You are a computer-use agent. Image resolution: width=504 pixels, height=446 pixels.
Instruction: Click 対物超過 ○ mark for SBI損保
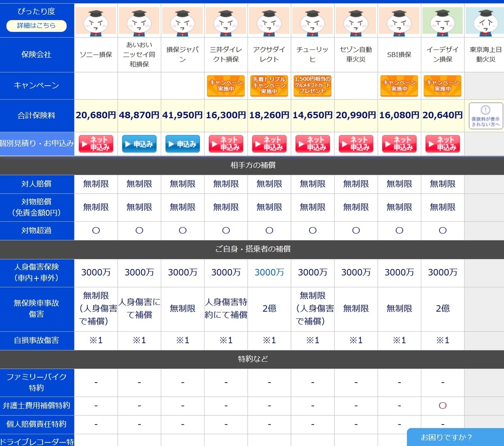click(x=399, y=231)
